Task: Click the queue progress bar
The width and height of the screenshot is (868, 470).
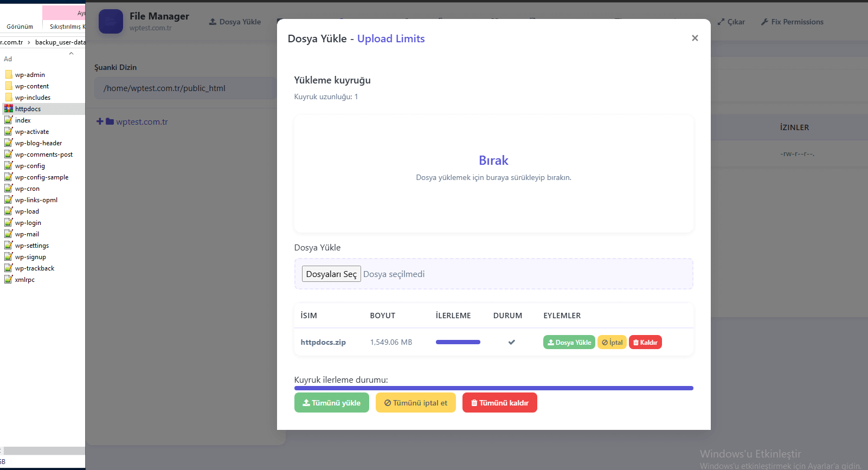Action: (x=493, y=388)
